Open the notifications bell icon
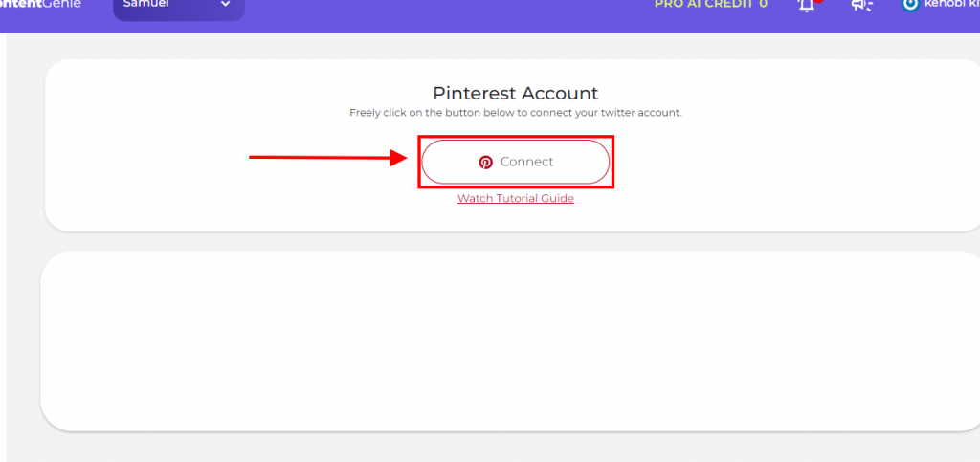 coord(807,5)
